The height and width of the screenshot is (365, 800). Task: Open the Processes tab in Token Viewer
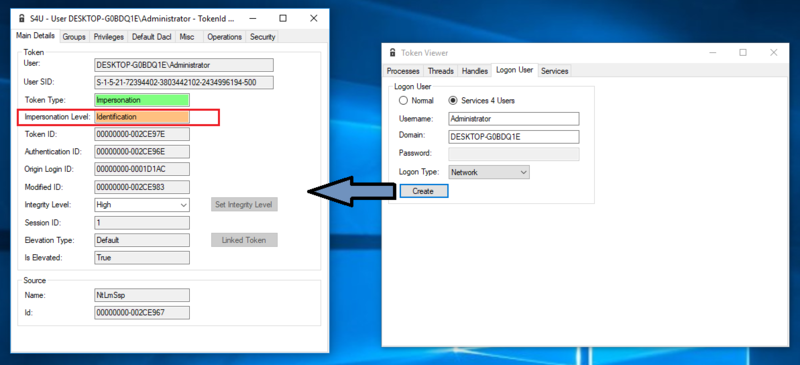(403, 71)
